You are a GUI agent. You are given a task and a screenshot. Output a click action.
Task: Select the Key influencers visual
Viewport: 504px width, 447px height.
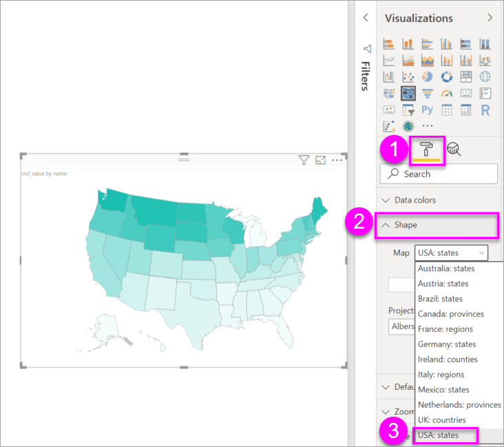[x=389, y=126]
